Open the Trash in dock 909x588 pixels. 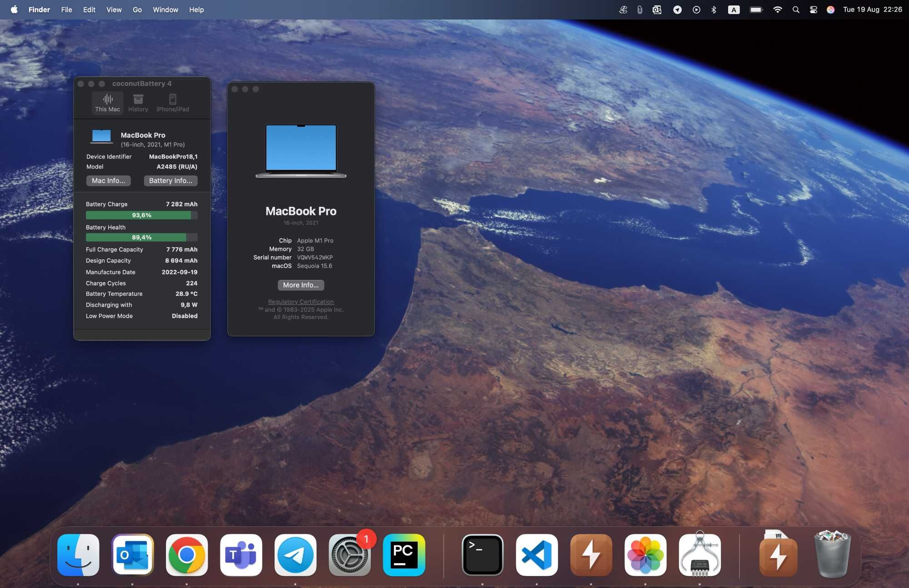(832, 554)
